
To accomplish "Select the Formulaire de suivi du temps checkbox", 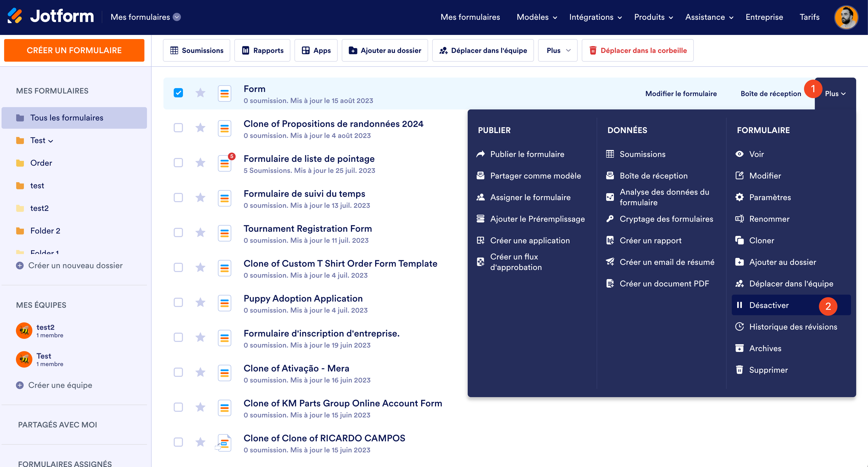I will coord(178,198).
